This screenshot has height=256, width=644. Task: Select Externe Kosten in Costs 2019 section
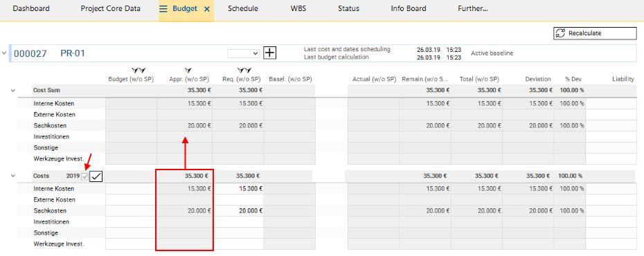(54, 200)
